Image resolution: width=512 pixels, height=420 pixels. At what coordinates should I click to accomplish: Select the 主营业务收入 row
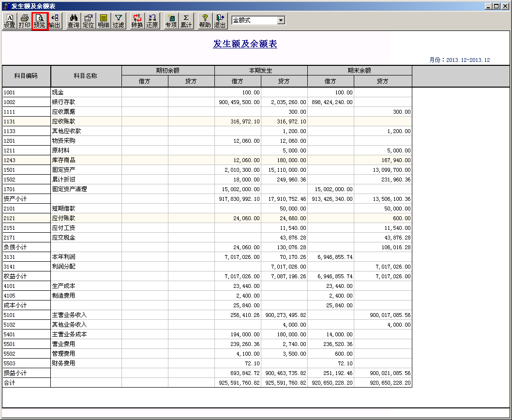click(207, 315)
